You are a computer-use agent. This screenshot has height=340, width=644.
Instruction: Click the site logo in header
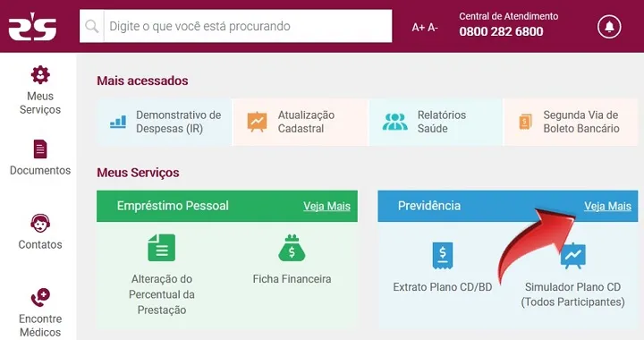(x=32, y=27)
